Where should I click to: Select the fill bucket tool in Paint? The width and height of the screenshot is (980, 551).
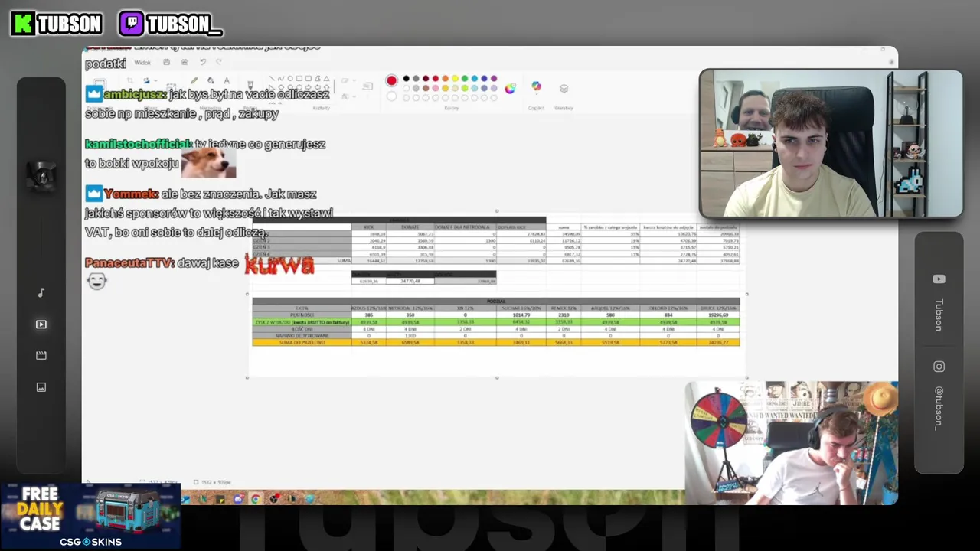[211, 80]
